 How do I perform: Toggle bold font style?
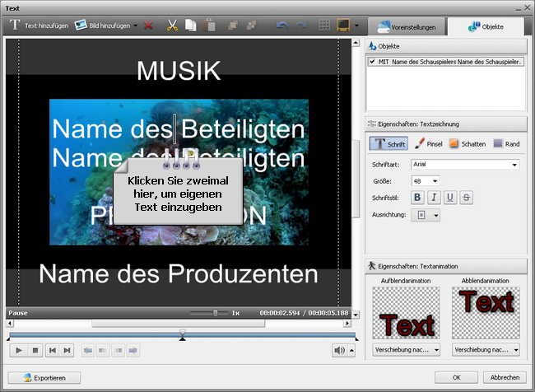[x=417, y=198]
